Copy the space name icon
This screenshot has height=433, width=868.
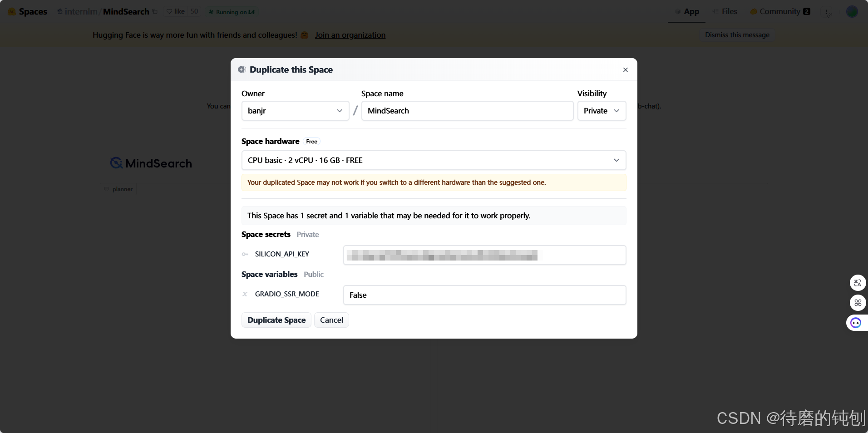tap(155, 12)
